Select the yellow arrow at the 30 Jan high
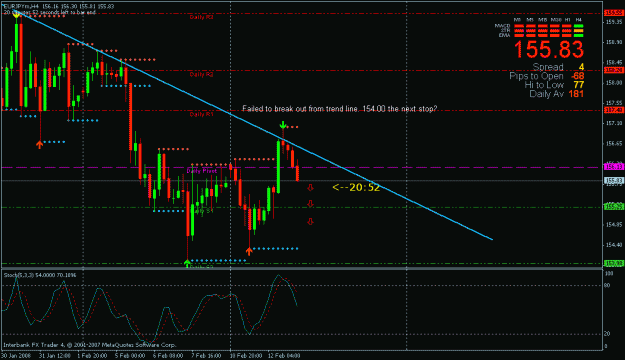625x360 pixels. click(16, 15)
